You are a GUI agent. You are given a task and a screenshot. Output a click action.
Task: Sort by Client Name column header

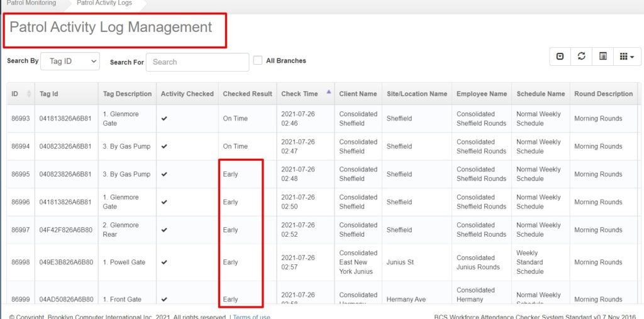[x=358, y=94]
